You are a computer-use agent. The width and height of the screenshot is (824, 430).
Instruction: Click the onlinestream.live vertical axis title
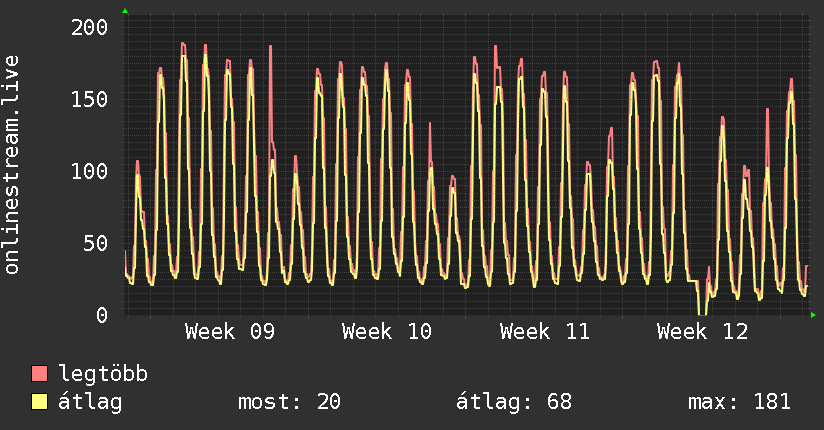click(12, 165)
